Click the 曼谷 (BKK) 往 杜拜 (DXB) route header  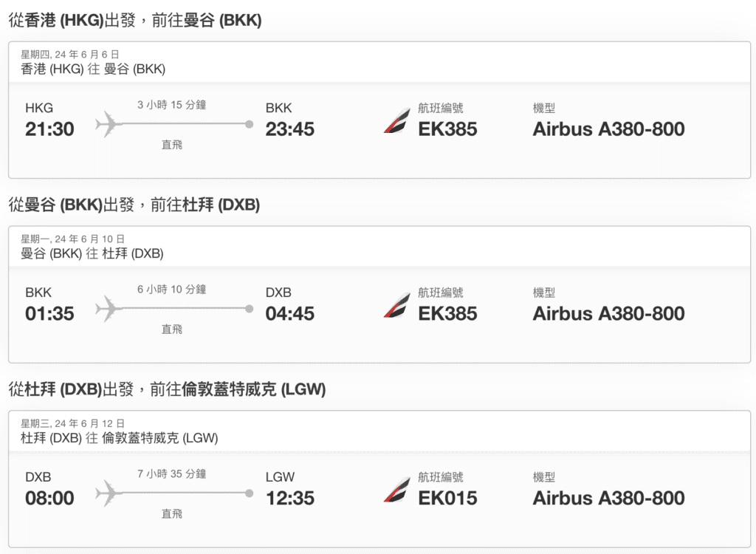[x=92, y=253]
